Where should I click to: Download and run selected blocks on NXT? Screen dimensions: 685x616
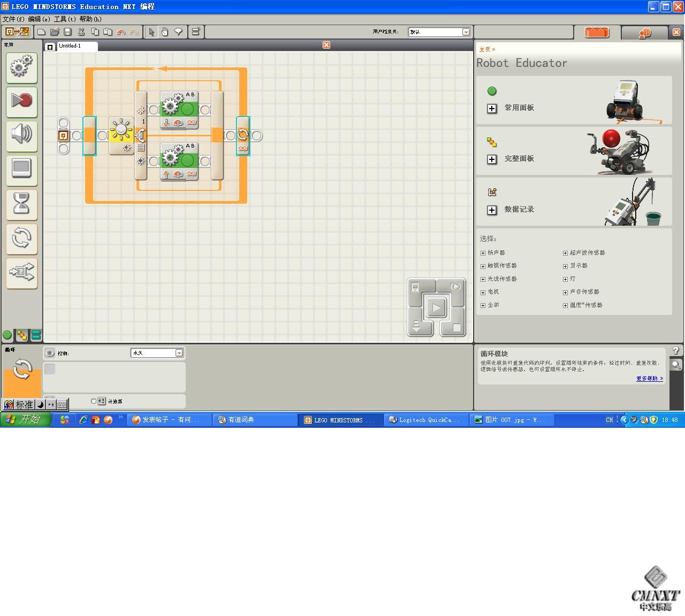(455, 287)
